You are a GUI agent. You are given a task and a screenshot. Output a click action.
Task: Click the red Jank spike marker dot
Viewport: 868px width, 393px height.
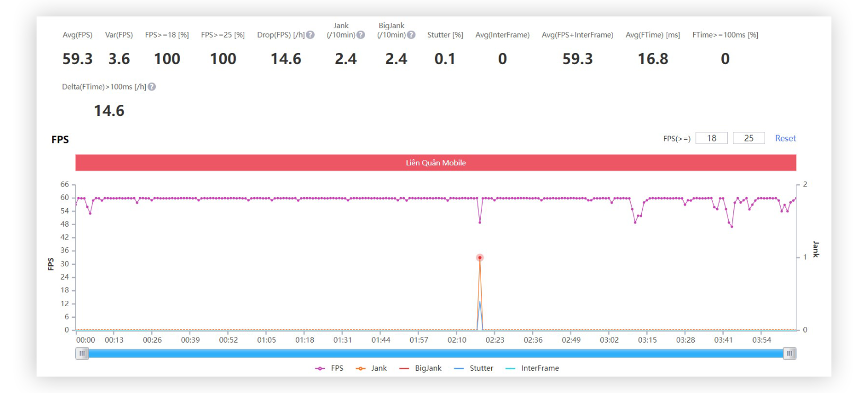tap(480, 258)
